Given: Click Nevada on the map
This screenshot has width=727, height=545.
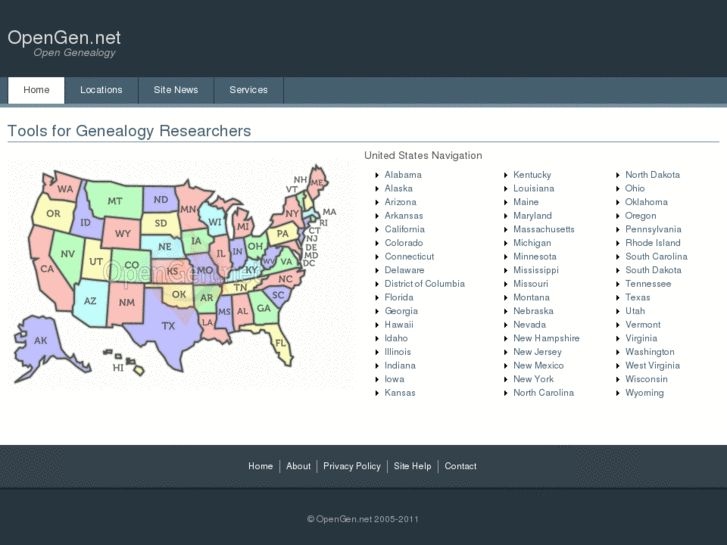Looking at the screenshot, I should 67,254.
